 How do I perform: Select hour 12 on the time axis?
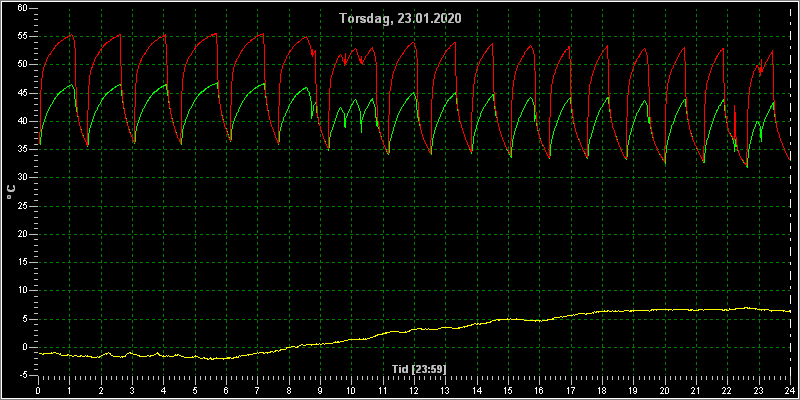pos(414,390)
